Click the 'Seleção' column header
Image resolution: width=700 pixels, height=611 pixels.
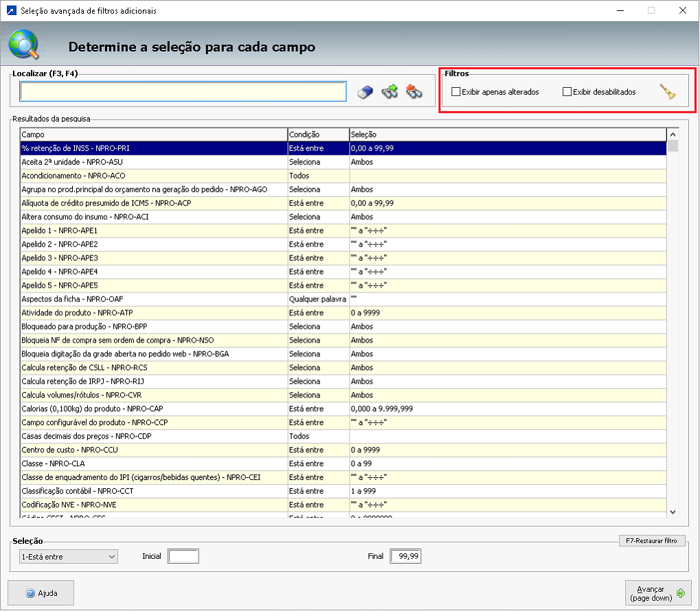pyautogui.click(x=507, y=135)
